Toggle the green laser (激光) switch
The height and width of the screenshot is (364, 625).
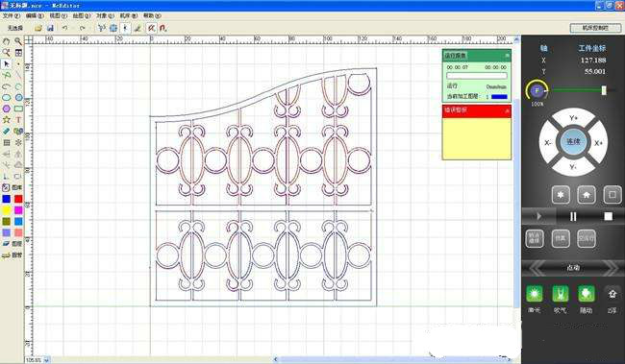pos(534,294)
